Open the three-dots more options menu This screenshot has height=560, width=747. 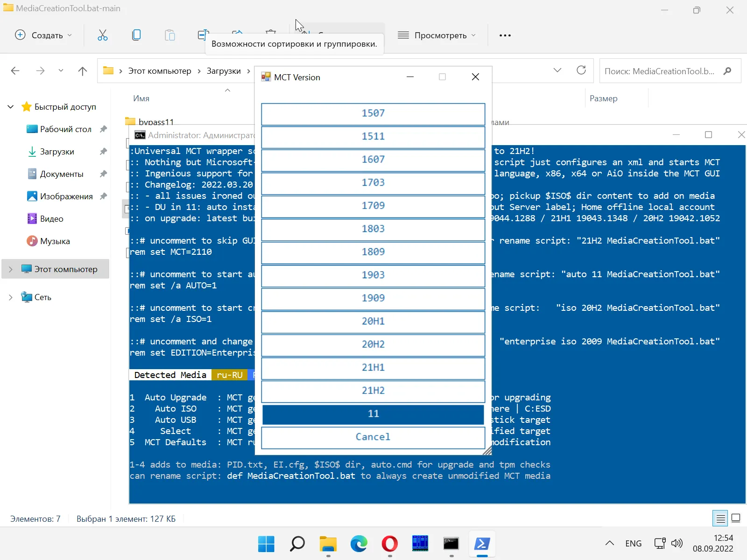[505, 35]
